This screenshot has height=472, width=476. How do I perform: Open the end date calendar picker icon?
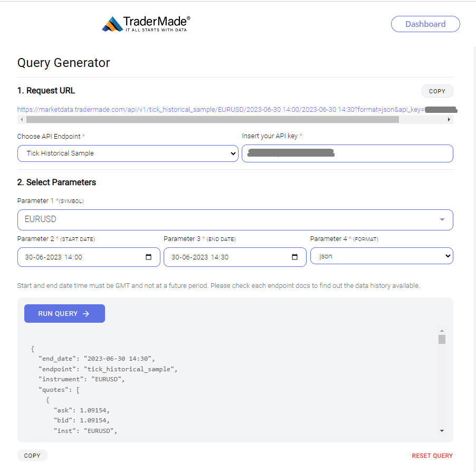(294, 257)
